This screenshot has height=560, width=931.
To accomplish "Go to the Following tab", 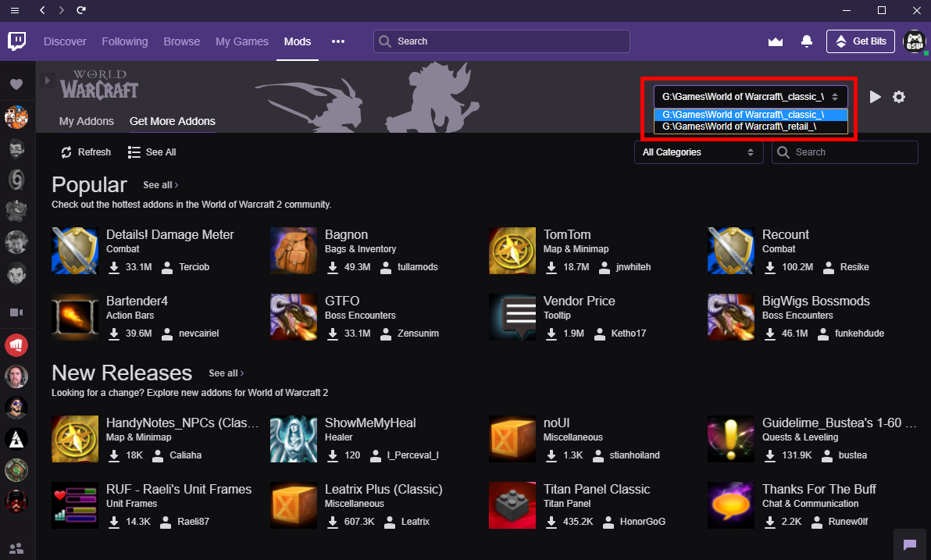I will pos(125,41).
